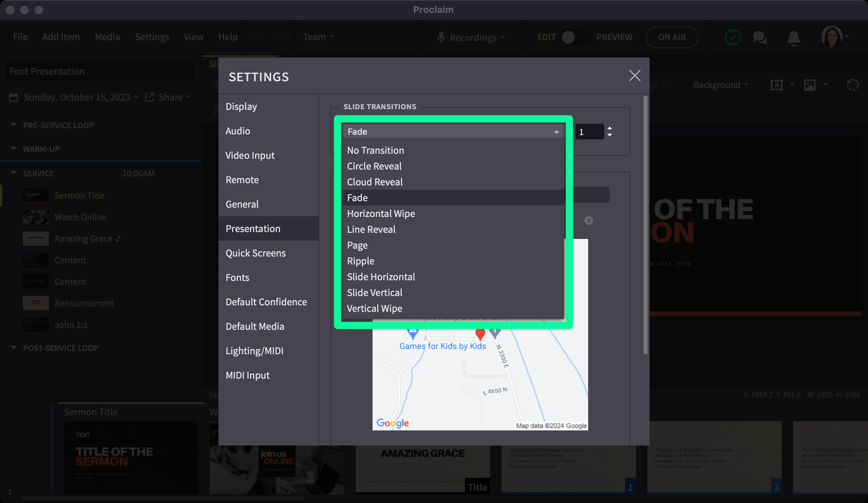Viewport: 868px width, 503px height.
Task: Click the reset rotate icon
Action: (x=853, y=85)
